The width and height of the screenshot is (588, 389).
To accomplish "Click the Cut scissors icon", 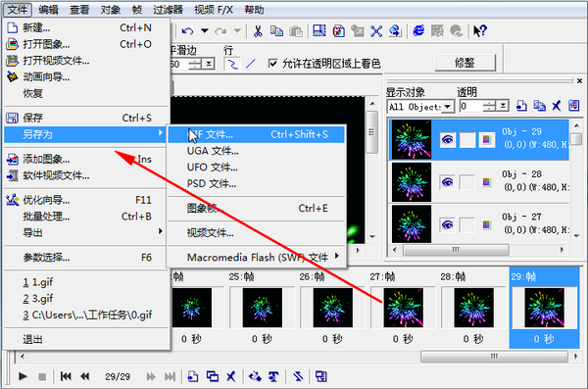I will (x=258, y=31).
